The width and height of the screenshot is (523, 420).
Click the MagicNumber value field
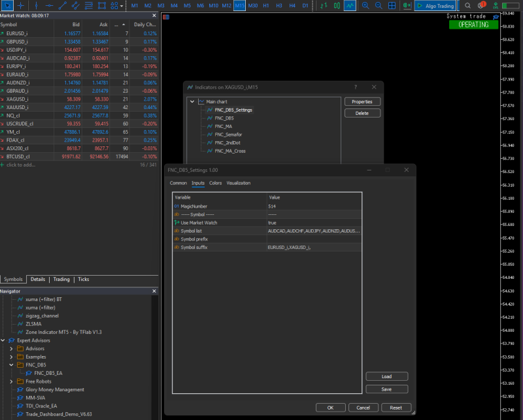click(x=272, y=205)
